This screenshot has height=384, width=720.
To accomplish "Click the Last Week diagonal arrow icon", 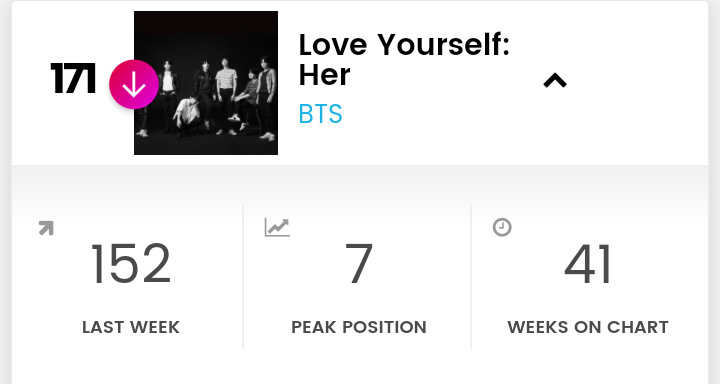I will (x=46, y=228).
